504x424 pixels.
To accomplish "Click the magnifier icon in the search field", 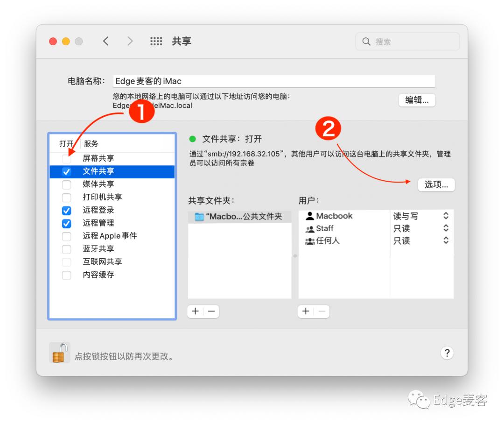I will tap(367, 42).
